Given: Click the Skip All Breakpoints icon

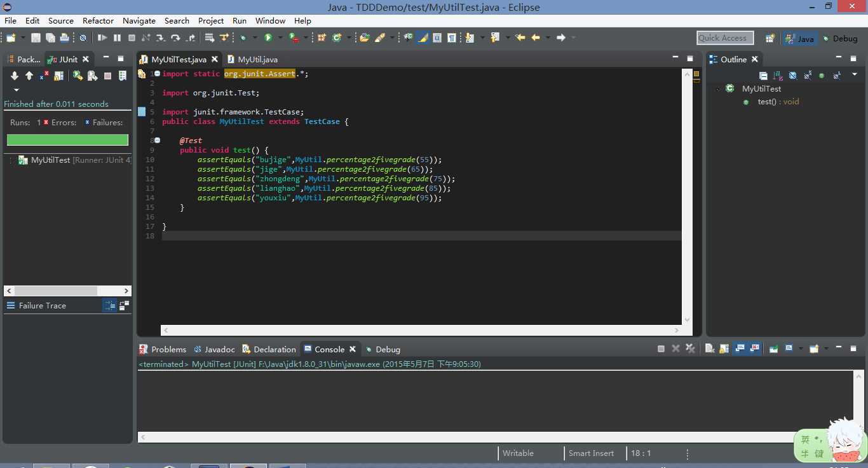Looking at the screenshot, I should (x=83, y=38).
